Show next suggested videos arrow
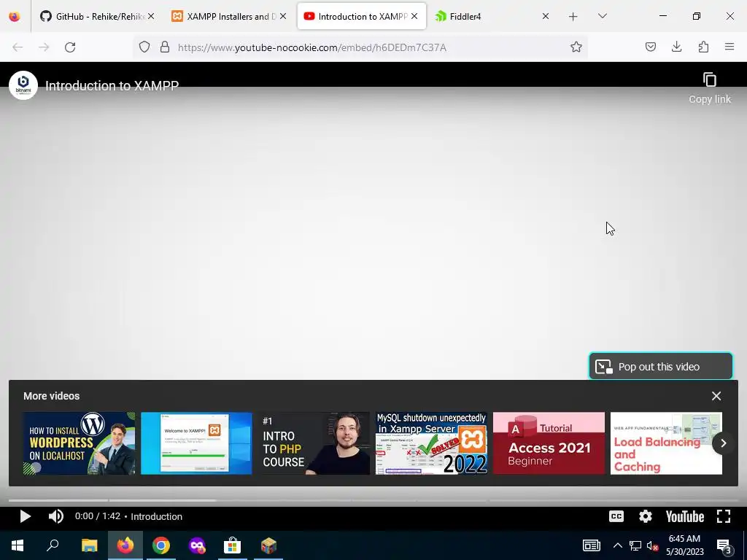The width and height of the screenshot is (747, 560). (723, 443)
